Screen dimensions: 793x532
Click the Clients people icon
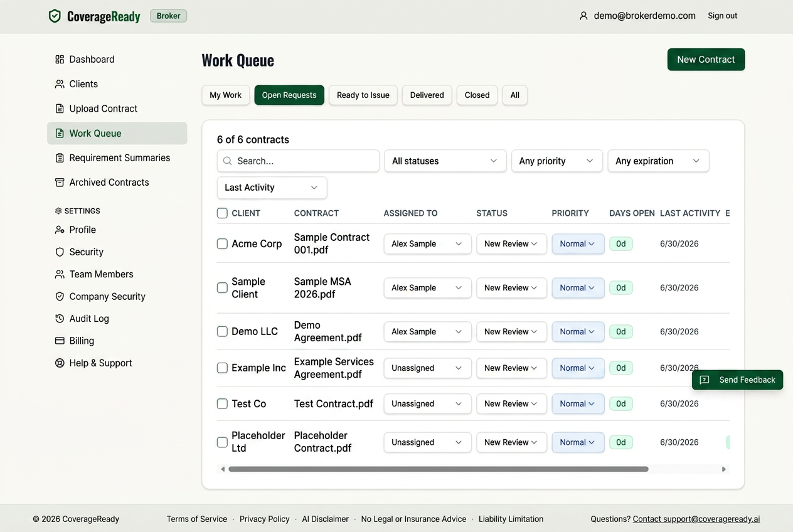(60, 84)
